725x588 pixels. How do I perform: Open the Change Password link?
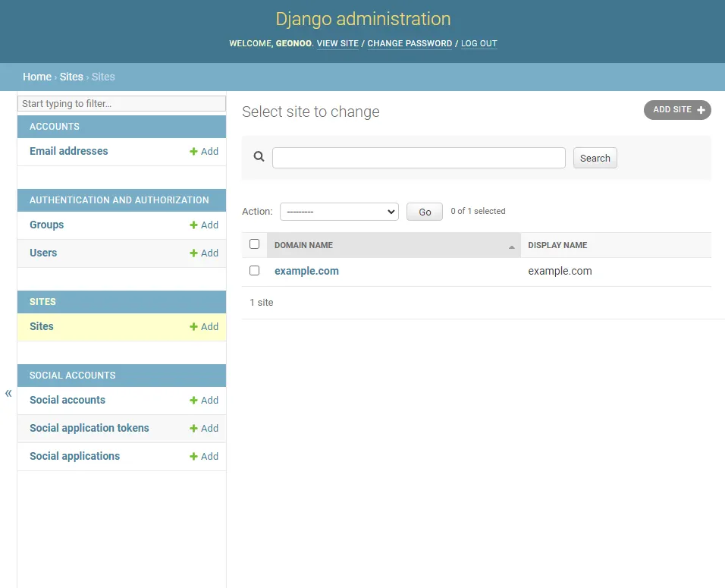[410, 43]
